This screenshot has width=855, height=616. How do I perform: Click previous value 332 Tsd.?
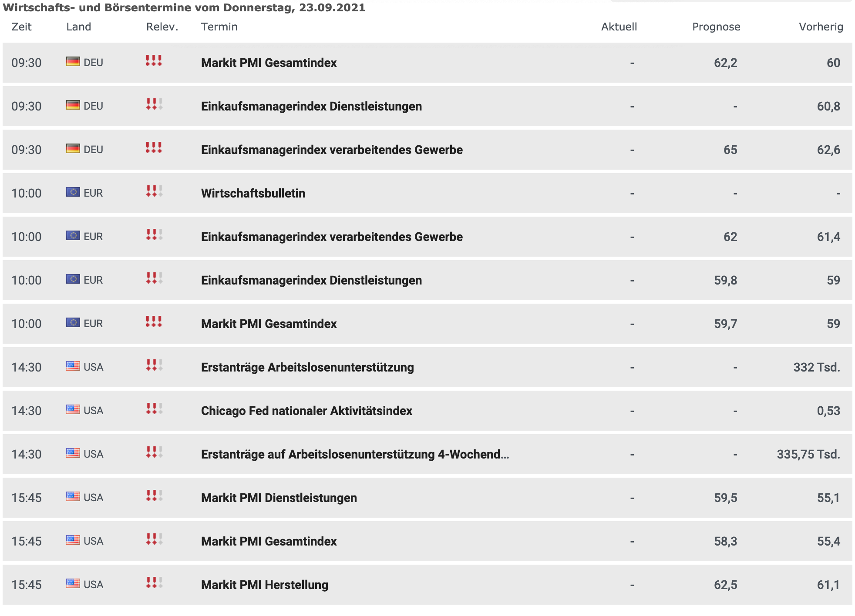(816, 367)
